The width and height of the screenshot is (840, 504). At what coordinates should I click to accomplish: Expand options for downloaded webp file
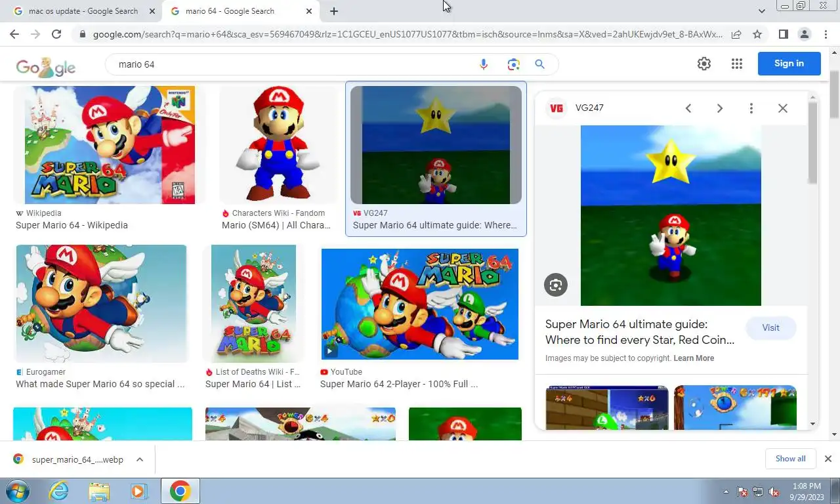(140, 459)
